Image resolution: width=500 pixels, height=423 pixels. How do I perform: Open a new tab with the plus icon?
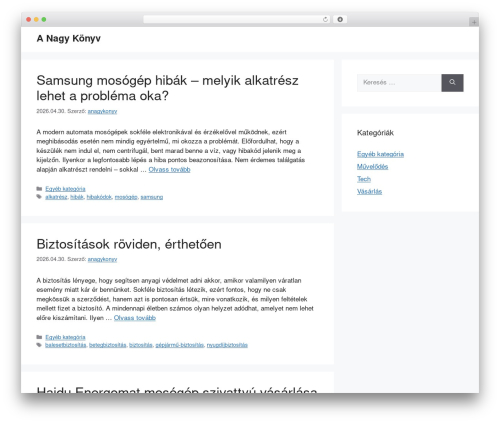[474, 22]
